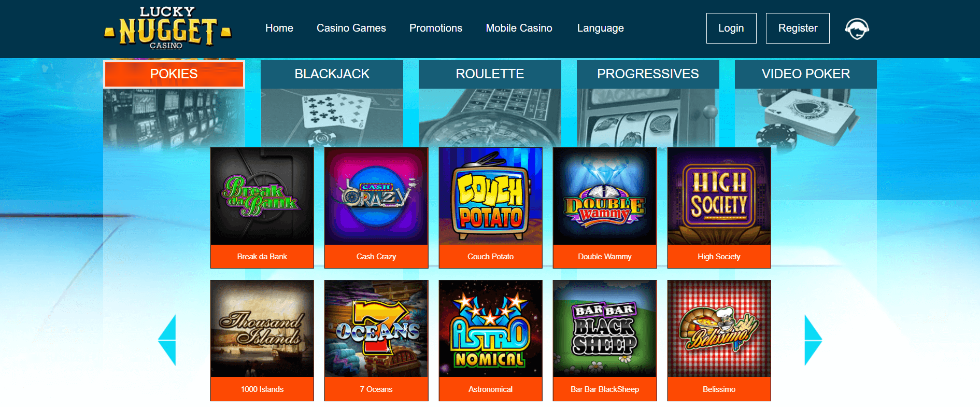Select the Progressives category tab

(648, 74)
